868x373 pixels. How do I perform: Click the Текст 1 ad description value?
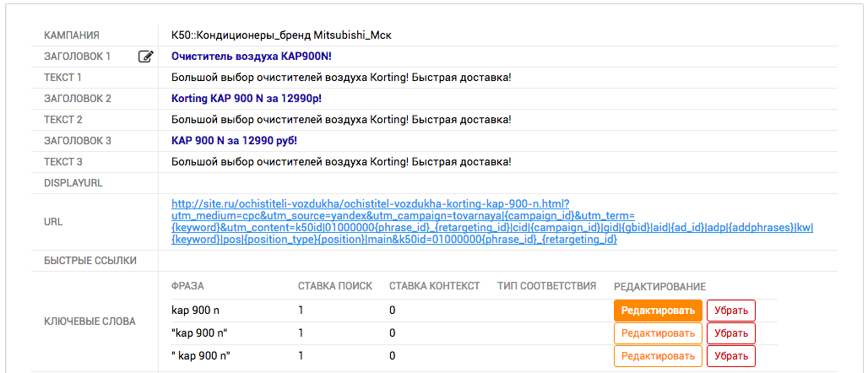click(x=342, y=78)
